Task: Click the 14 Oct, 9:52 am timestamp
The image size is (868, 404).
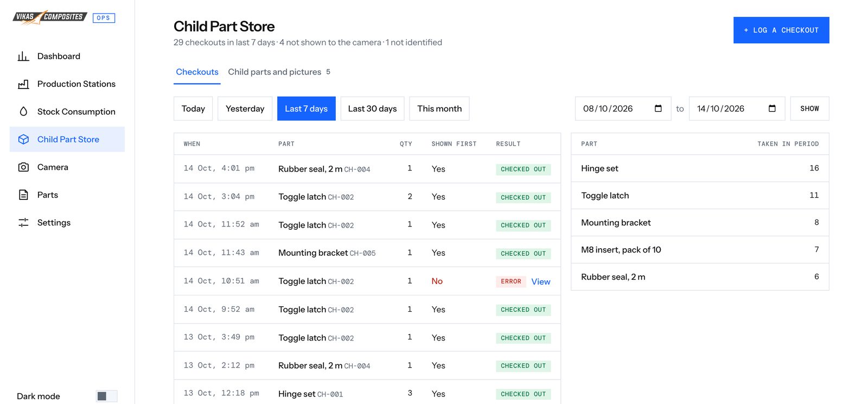Action: 219,310
